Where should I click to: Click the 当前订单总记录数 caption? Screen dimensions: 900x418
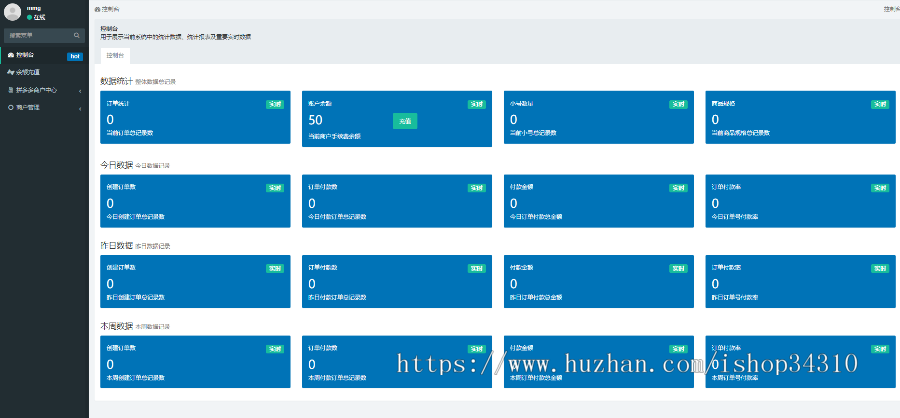(x=130, y=133)
